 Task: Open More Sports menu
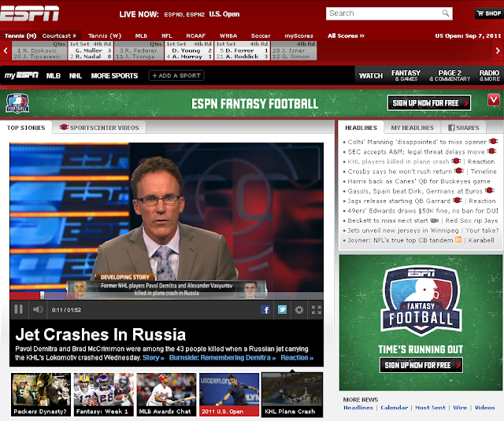click(x=114, y=76)
